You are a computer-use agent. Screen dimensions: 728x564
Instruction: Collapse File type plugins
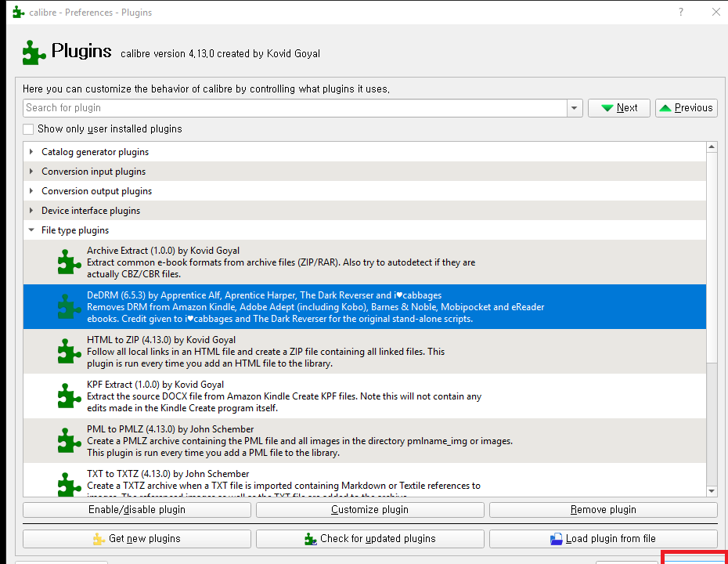click(x=31, y=230)
